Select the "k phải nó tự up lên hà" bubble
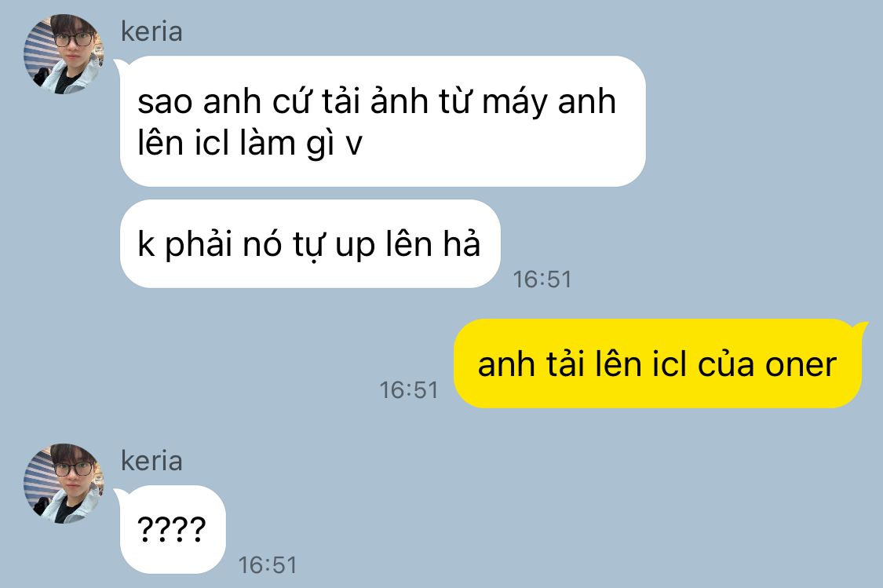 (x=310, y=243)
